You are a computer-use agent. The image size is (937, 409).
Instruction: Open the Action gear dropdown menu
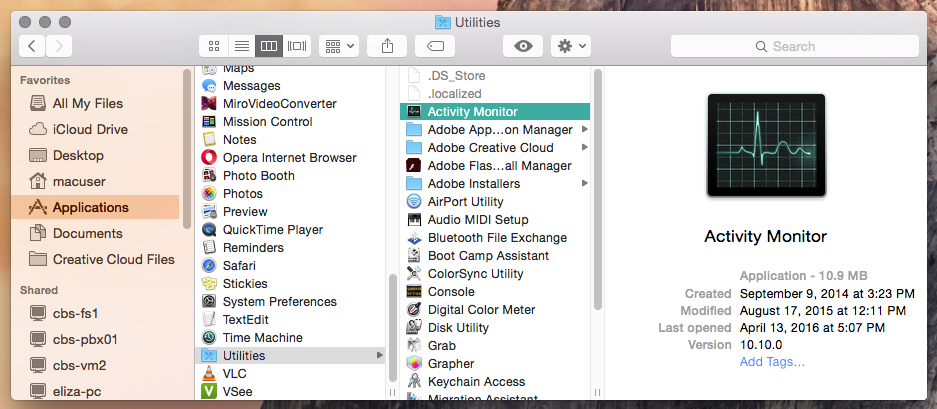coord(571,46)
